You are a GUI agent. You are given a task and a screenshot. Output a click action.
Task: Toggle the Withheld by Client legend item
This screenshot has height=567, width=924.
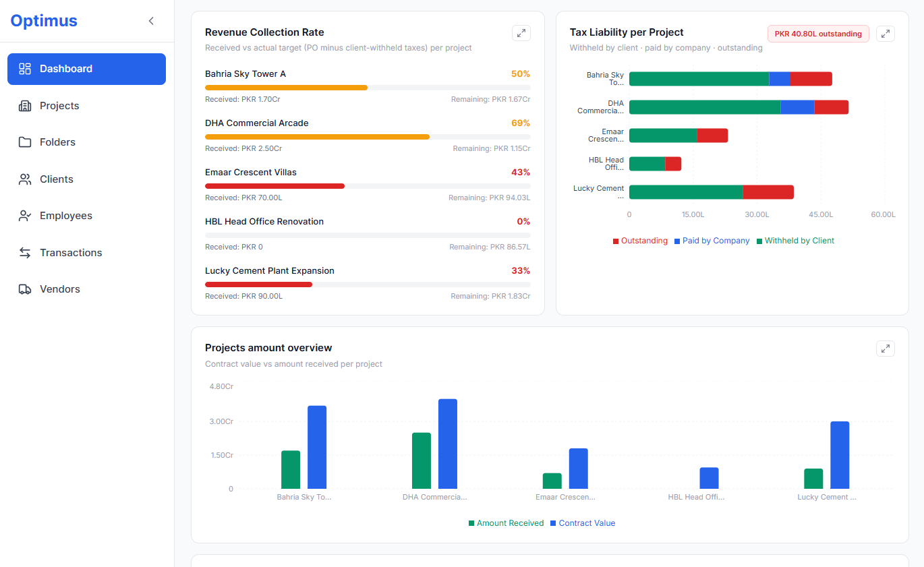[x=795, y=241]
